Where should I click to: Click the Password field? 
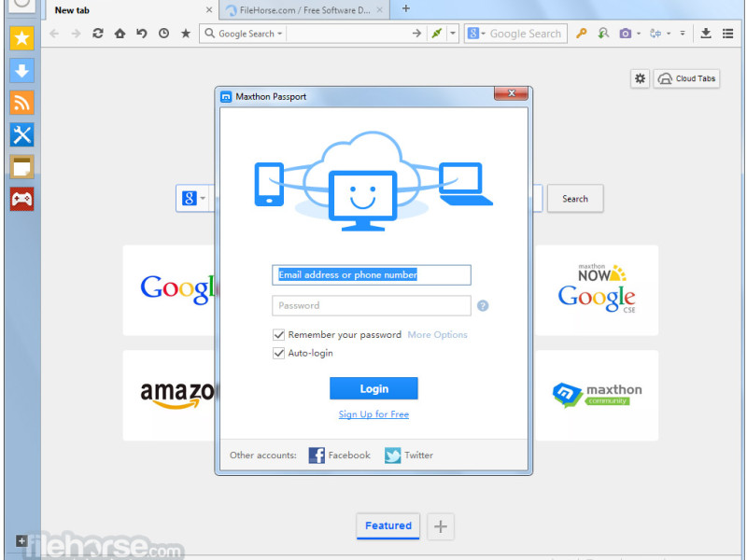point(372,306)
